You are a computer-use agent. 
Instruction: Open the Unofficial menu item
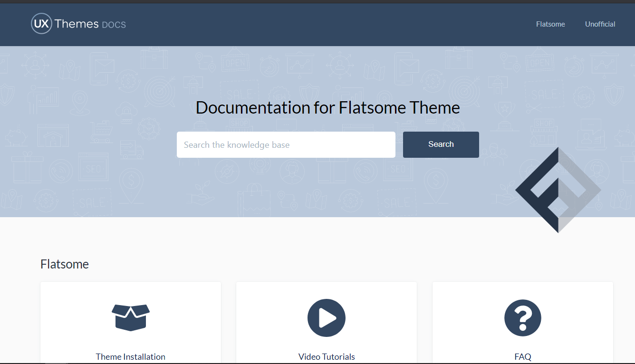(600, 24)
